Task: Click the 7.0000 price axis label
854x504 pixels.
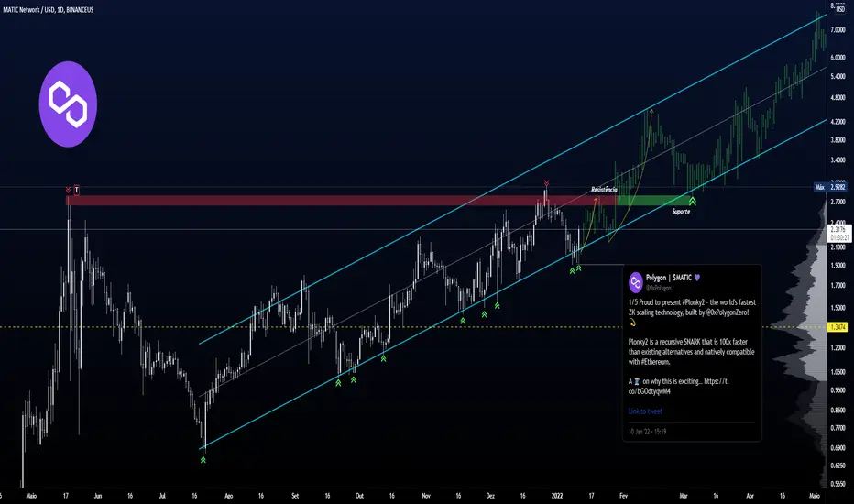Action: [838, 30]
